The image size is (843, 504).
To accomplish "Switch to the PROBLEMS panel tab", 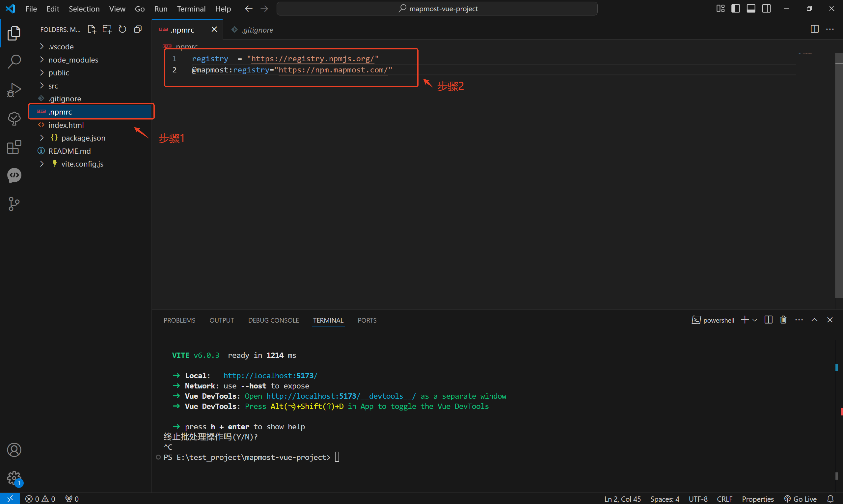I will pos(179,320).
